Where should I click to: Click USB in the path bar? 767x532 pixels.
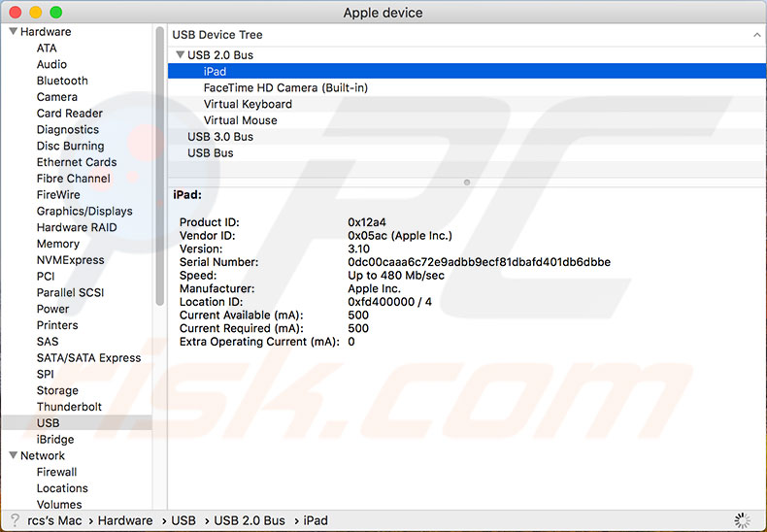coord(183,520)
